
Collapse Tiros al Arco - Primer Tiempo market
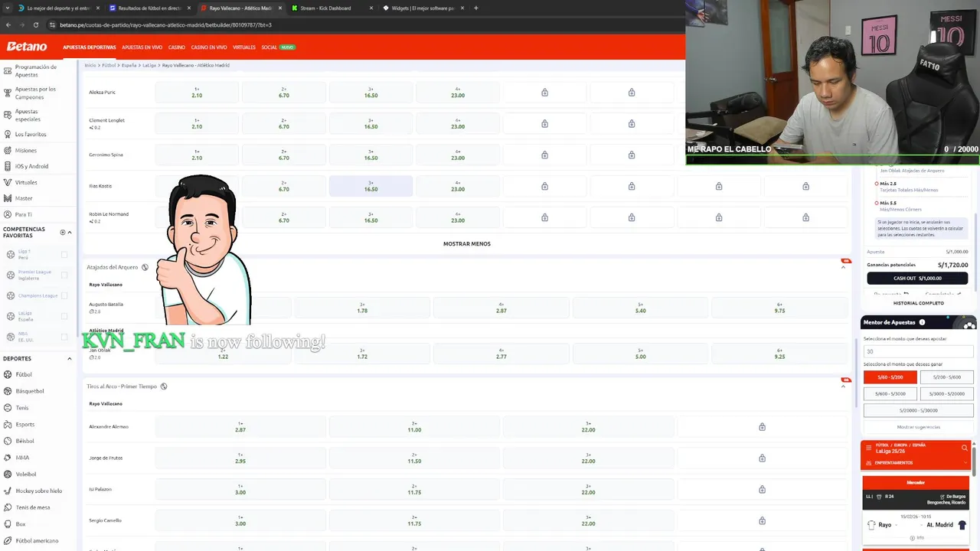[844, 386]
